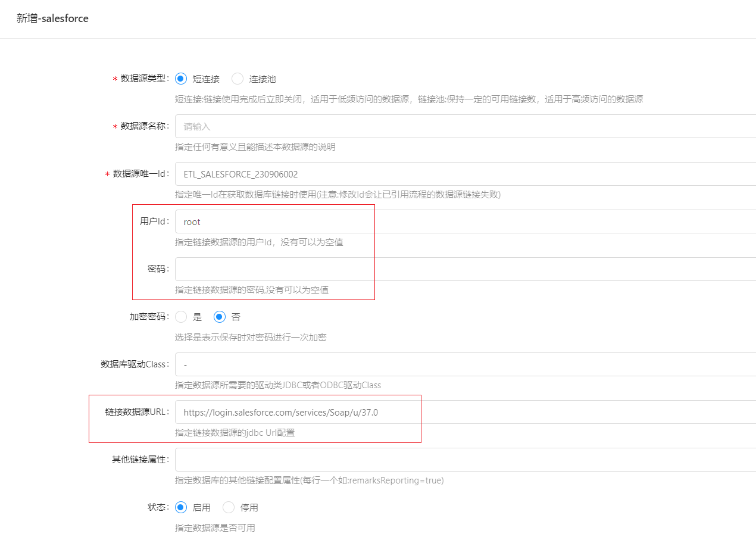Click the 数据源名称 input field
This screenshot has width=756, height=543.
click(464, 126)
